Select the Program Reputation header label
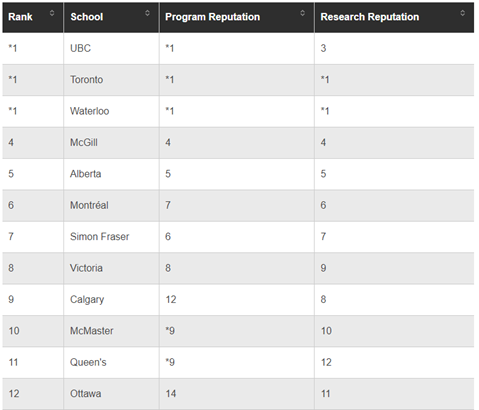 coord(212,17)
